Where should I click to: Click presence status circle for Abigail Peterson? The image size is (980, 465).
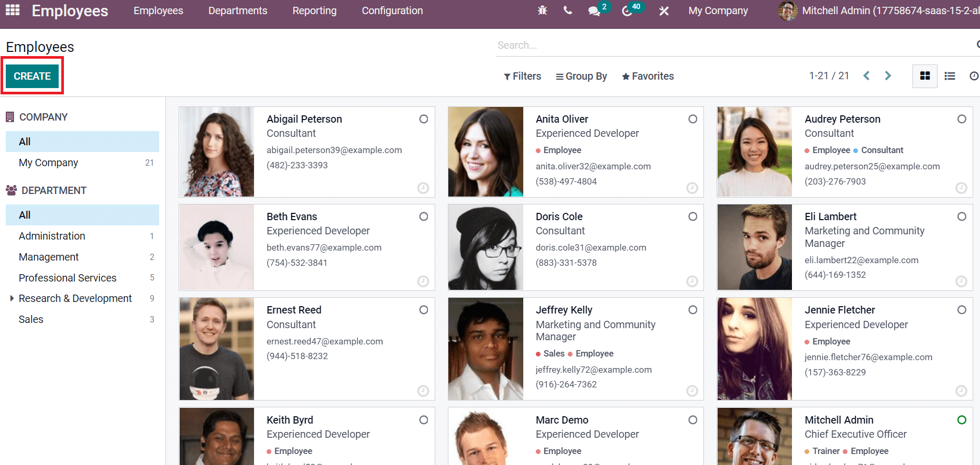click(x=424, y=119)
